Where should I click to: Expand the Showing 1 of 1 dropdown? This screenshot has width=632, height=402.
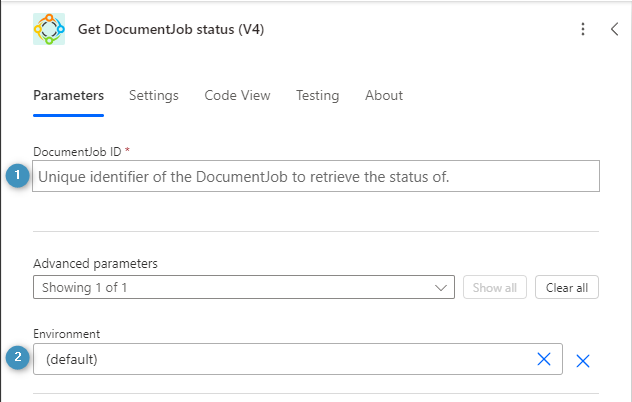244,287
